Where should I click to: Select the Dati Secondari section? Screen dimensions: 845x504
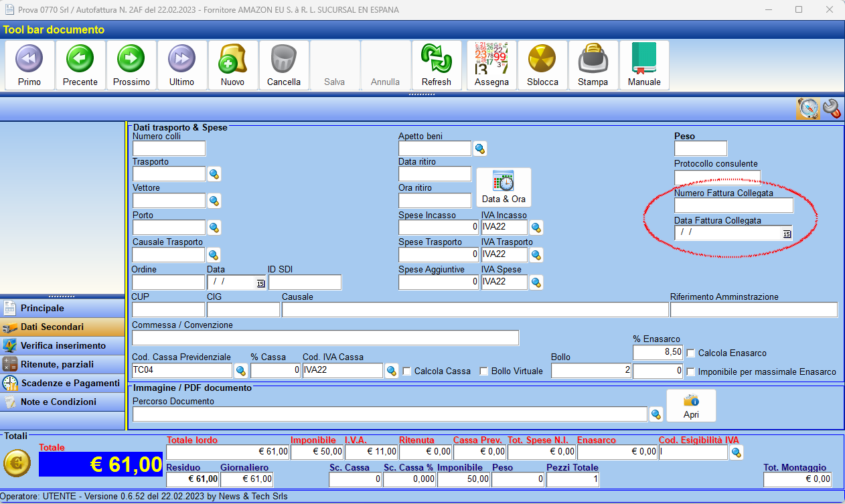pyautogui.click(x=62, y=327)
